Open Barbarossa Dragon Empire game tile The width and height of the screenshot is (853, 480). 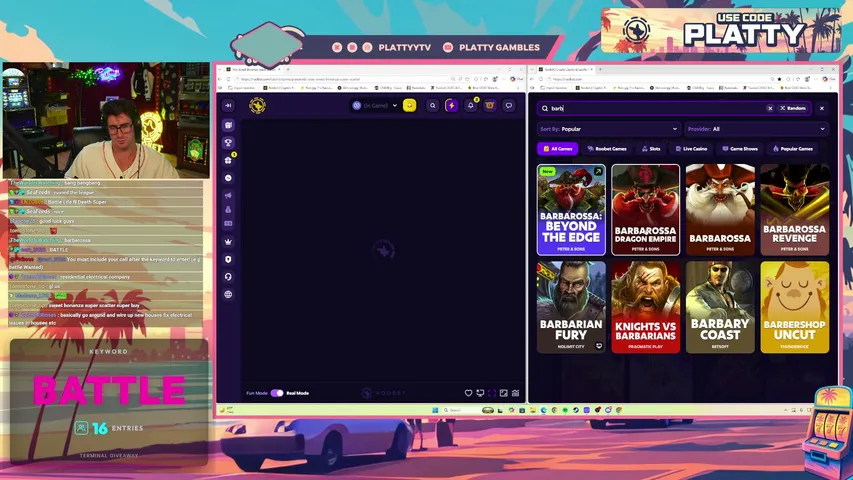[646, 210]
